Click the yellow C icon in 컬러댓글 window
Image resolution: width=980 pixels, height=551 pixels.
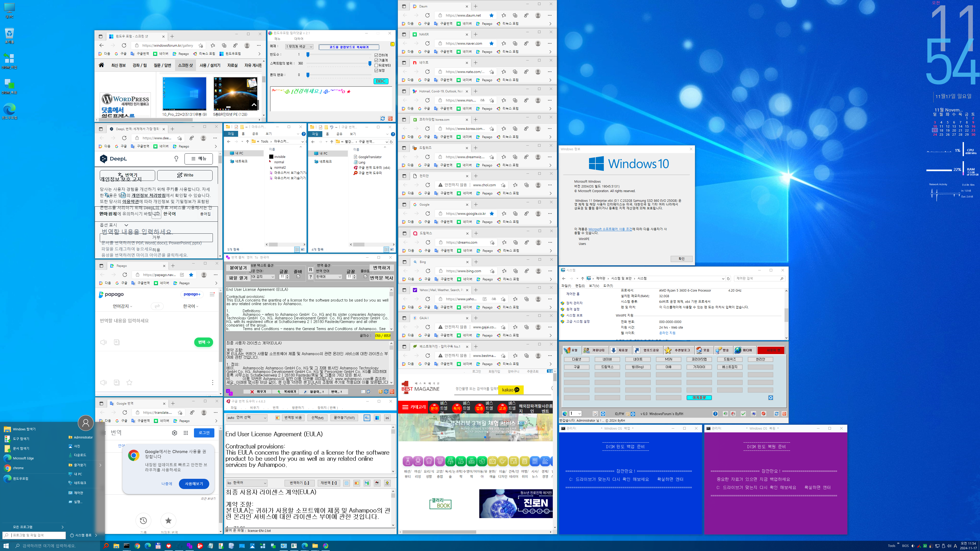tap(392, 44)
